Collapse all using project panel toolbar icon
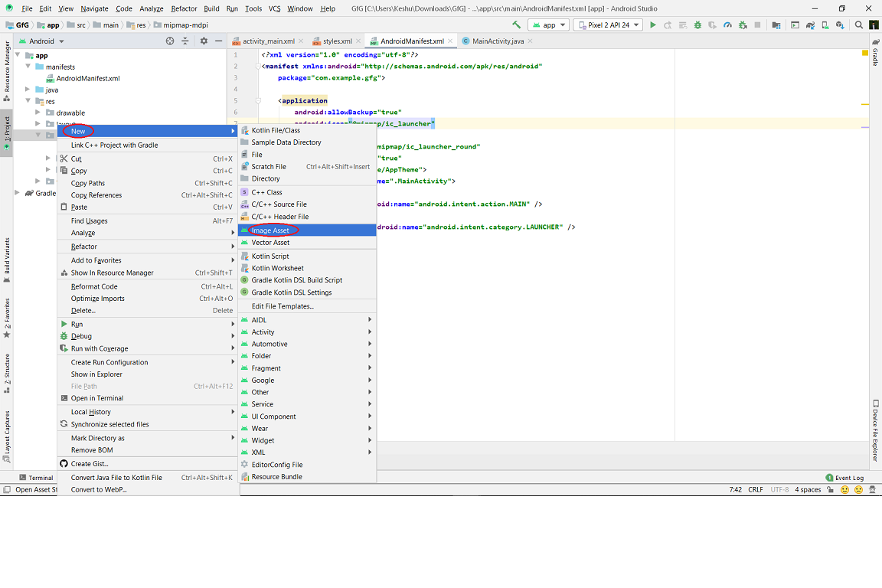The height and width of the screenshot is (588, 882). 186,41
